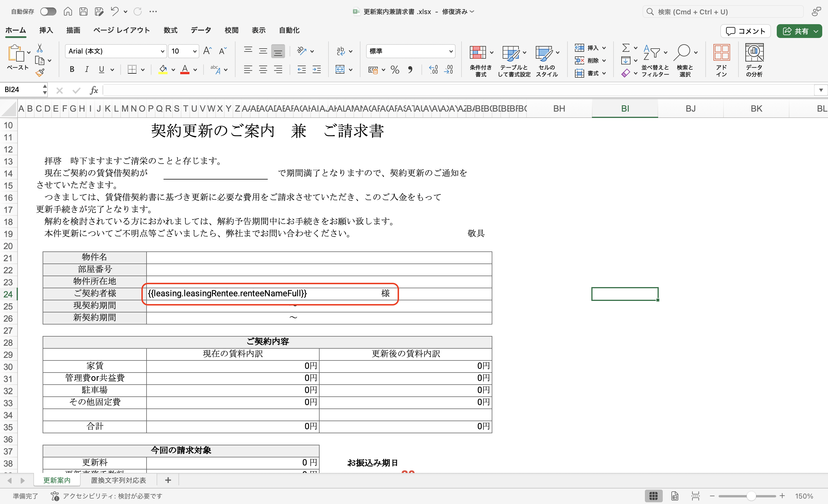This screenshot has width=828, height=504.
Task: Toggle underline formatting
Action: pos(101,70)
